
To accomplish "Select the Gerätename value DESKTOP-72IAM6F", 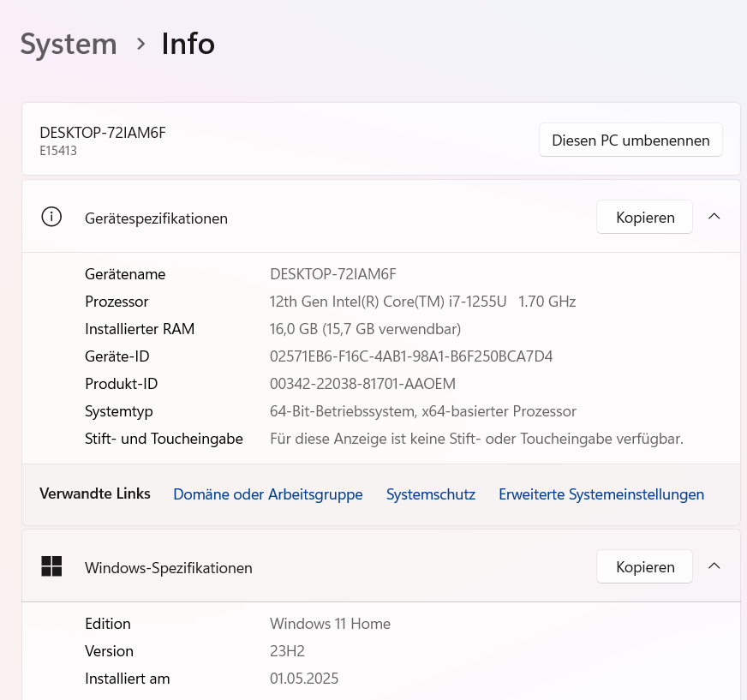I will tap(333, 274).
